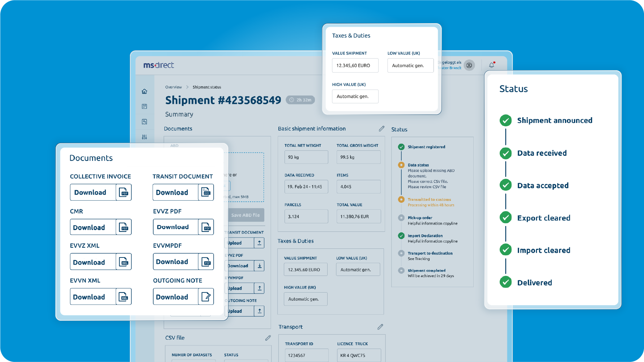Click the Save ABD file button
This screenshot has height=362, width=644.
coord(246,215)
